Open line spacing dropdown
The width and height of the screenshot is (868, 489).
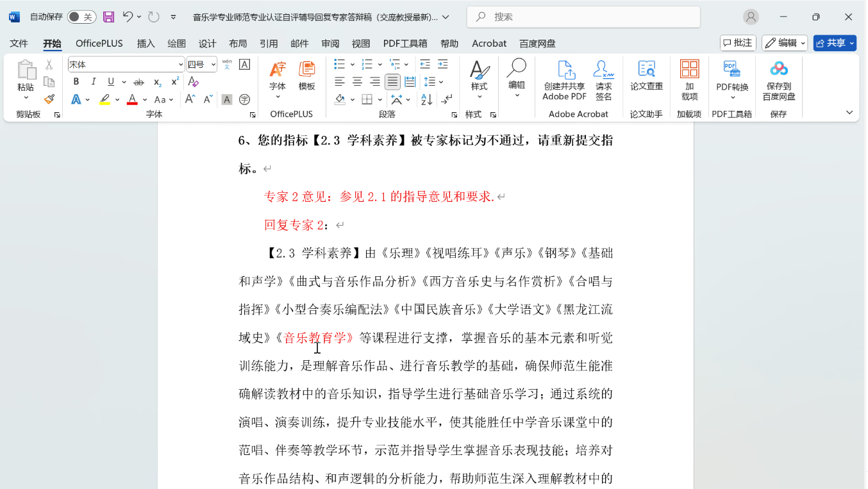pyautogui.click(x=434, y=82)
